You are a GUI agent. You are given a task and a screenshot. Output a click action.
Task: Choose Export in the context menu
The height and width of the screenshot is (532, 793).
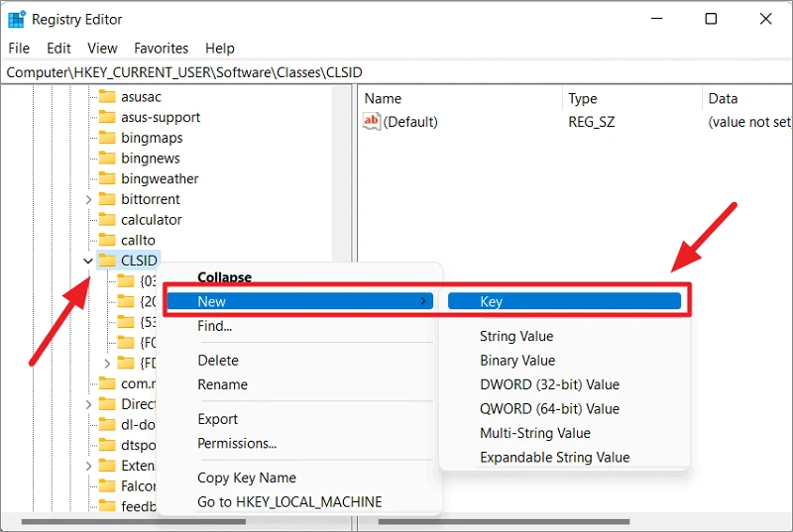(217, 419)
